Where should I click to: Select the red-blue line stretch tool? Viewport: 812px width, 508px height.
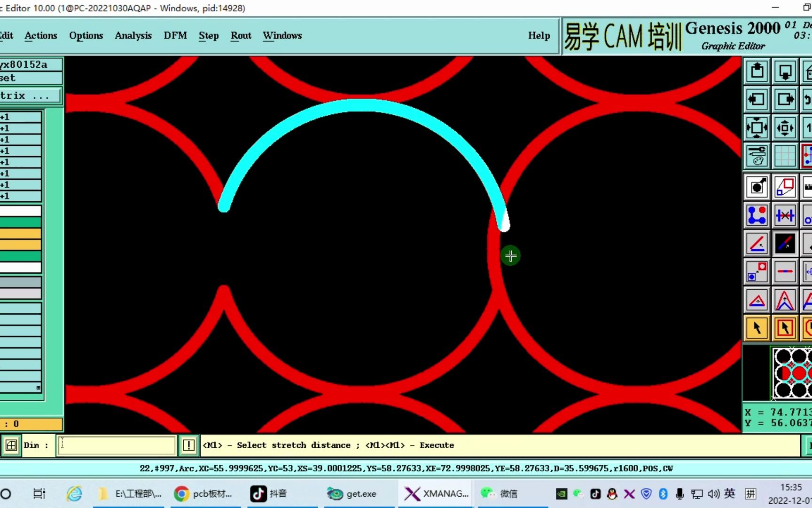(x=785, y=243)
